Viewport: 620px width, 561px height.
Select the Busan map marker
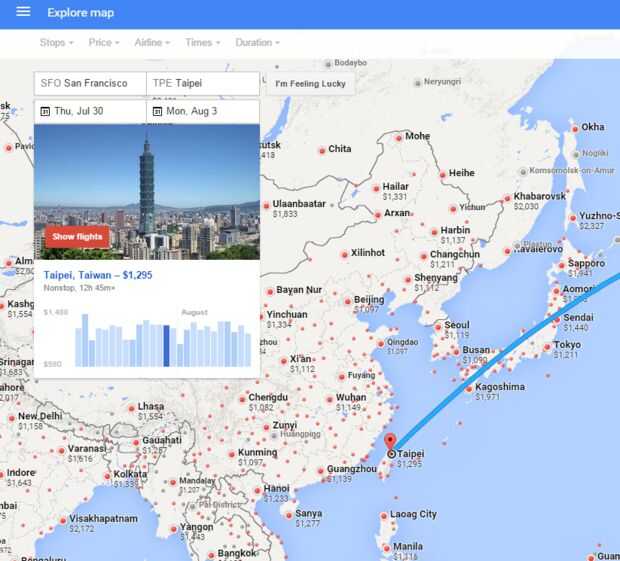pyautogui.click(x=456, y=352)
